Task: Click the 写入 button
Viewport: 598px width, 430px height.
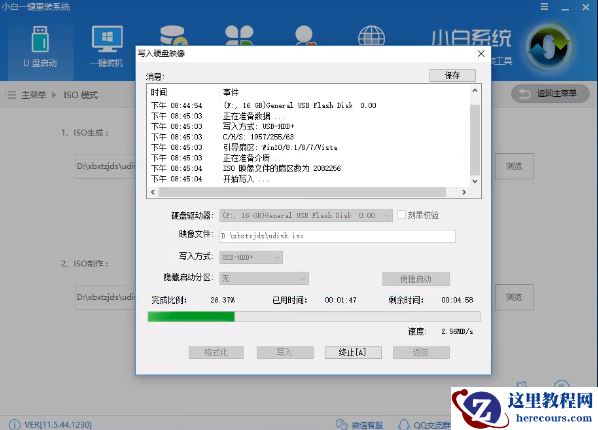Action: click(x=285, y=352)
